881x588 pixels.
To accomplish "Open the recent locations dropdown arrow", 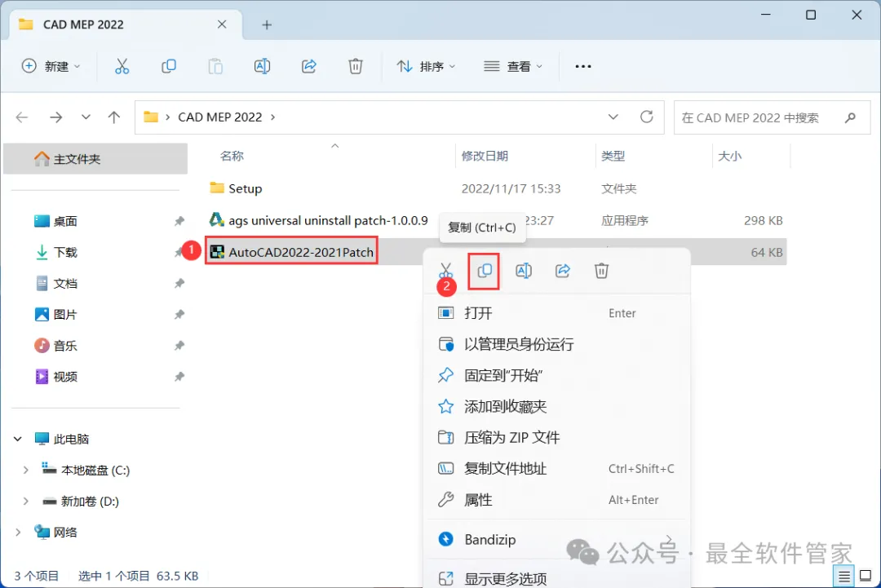I will click(86, 117).
